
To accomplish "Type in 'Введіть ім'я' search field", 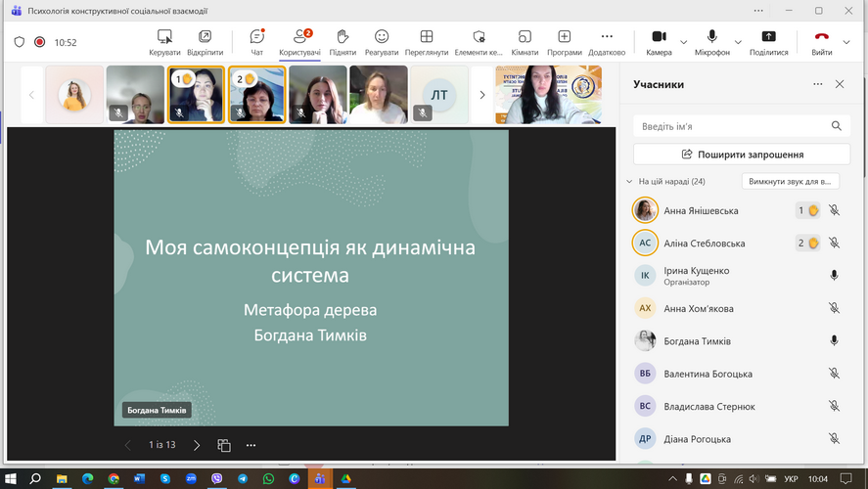I will coord(732,126).
